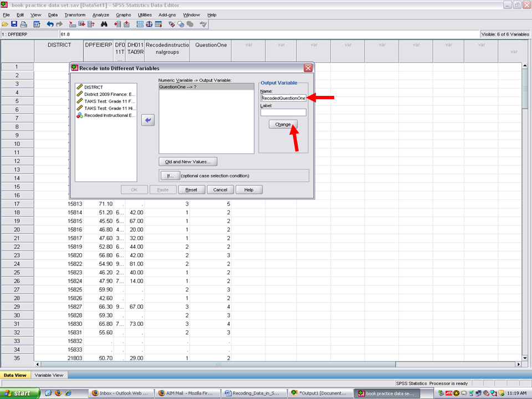The width and height of the screenshot is (532, 399).
Task: Open the Old and New Values dialog
Action: click(188, 162)
